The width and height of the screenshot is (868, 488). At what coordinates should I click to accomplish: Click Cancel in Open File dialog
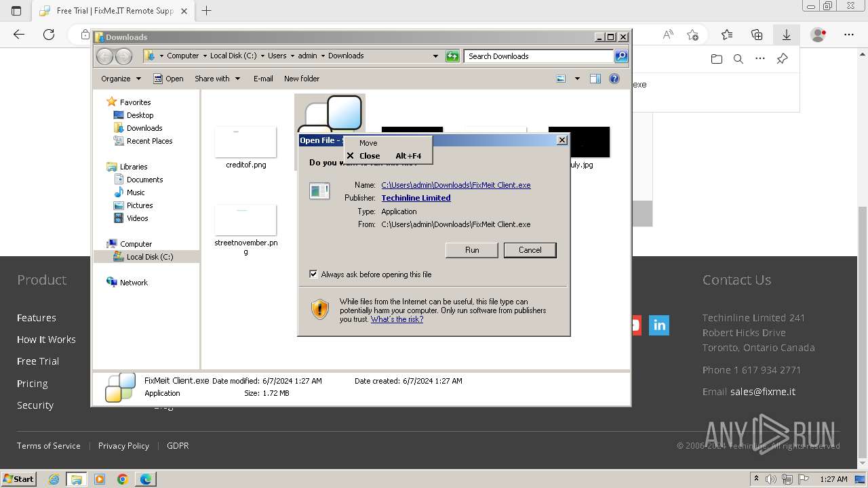coord(530,250)
